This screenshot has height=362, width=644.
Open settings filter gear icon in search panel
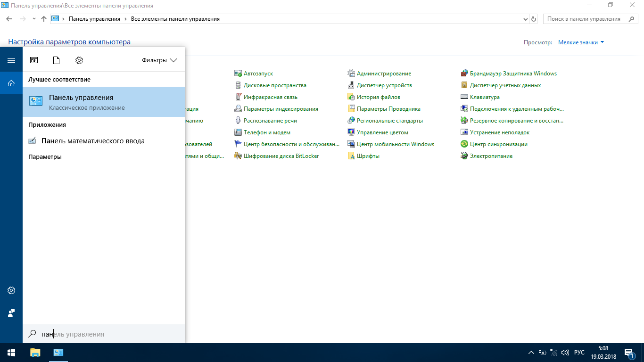(x=79, y=60)
